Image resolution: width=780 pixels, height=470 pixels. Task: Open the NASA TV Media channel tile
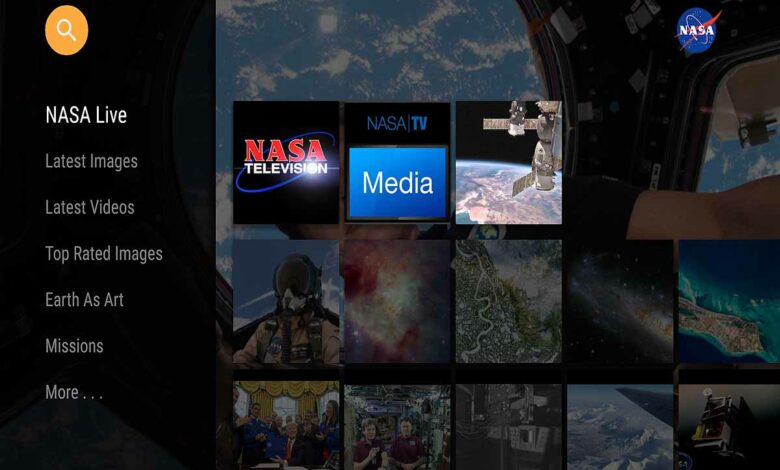[x=397, y=163]
